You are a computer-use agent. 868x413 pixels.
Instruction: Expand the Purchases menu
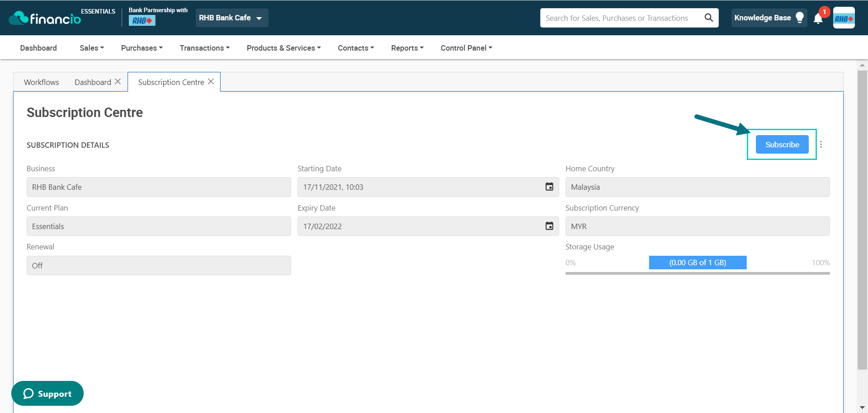142,48
